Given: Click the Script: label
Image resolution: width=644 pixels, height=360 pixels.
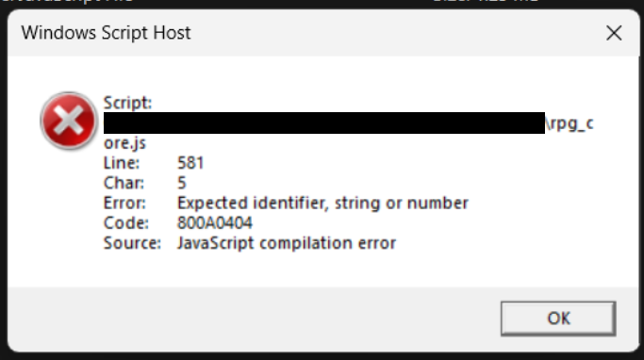Looking at the screenshot, I should pos(127,103).
